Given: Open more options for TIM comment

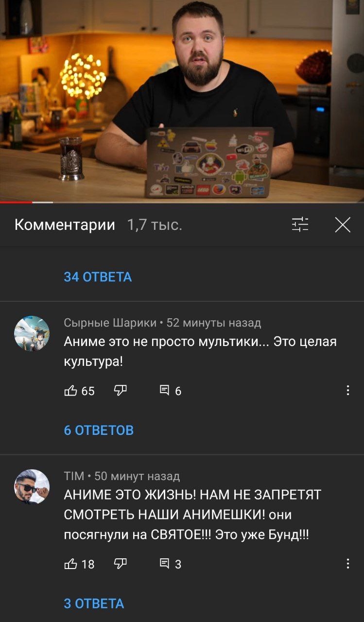Looking at the screenshot, I should [x=347, y=564].
